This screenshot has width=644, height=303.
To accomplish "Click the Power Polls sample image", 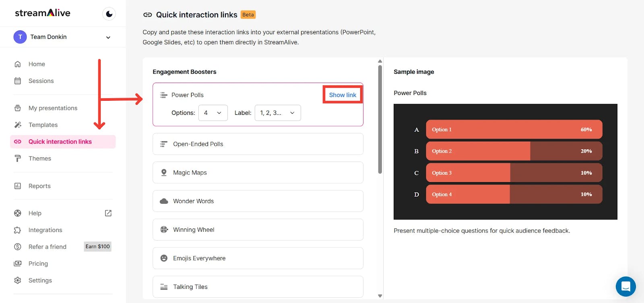I will click(x=505, y=162).
